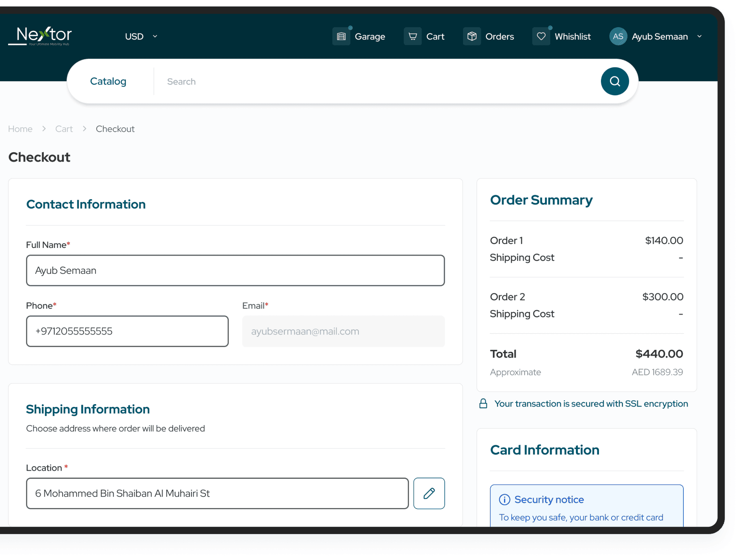Open the USD currency dropdown
The image size is (741, 560).
pyautogui.click(x=141, y=37)
